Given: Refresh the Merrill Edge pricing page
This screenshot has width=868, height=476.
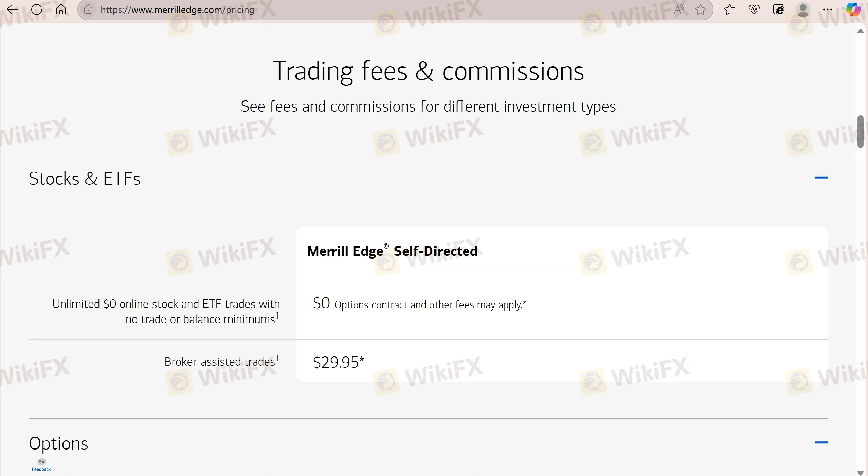Looking at the screenshot, I should (x=36, y=10).
